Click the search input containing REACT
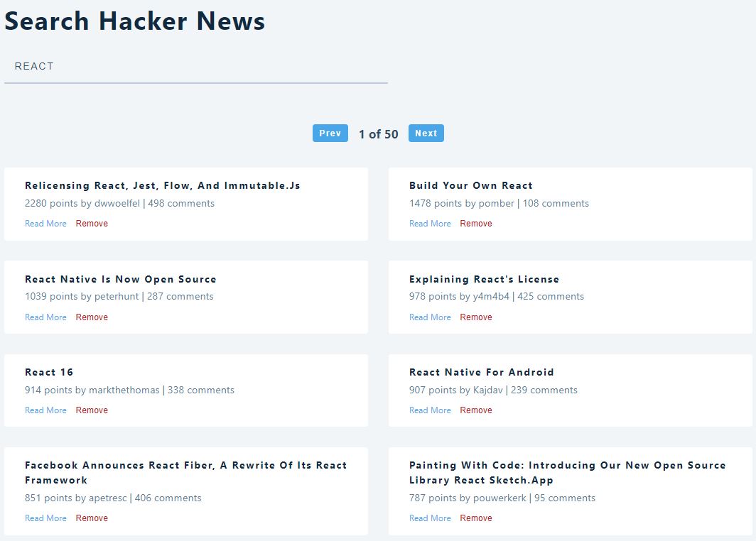The height and width of the screenshot is (541, 756). pos(196,67)
